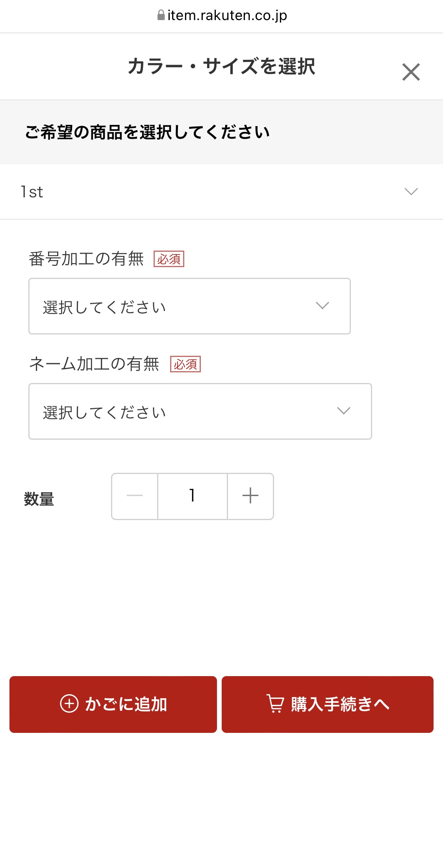Click the lock icon beside the URL
Image resolution: width=443 pixels, height=868 pixels.
161,15
